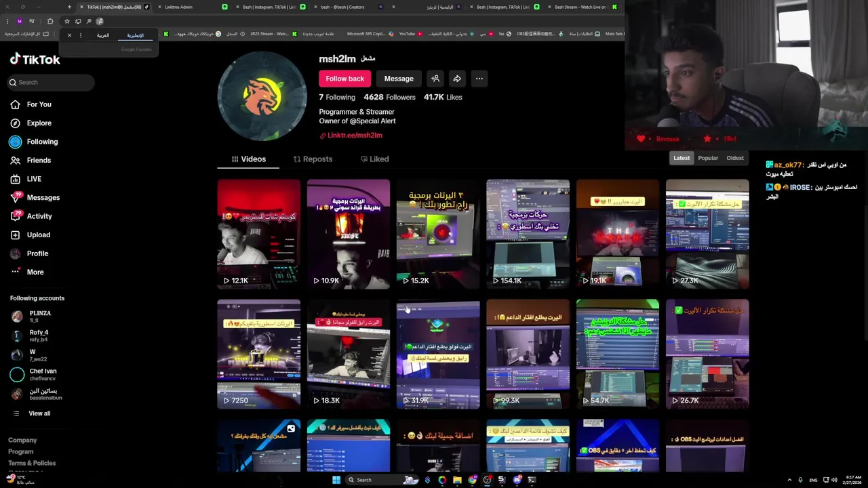Image resolution: width=868 pixels, height=488 pixels.
Task: Close the translate popup
Action: 69,35
